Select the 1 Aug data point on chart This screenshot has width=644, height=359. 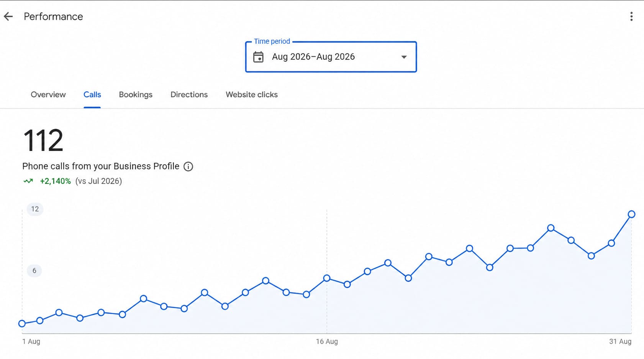(x=22, y=323)
